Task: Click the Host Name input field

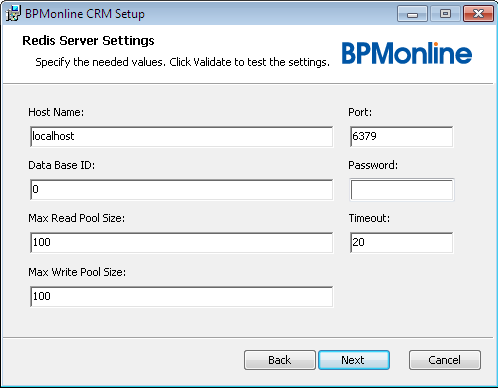Action: 181,136
